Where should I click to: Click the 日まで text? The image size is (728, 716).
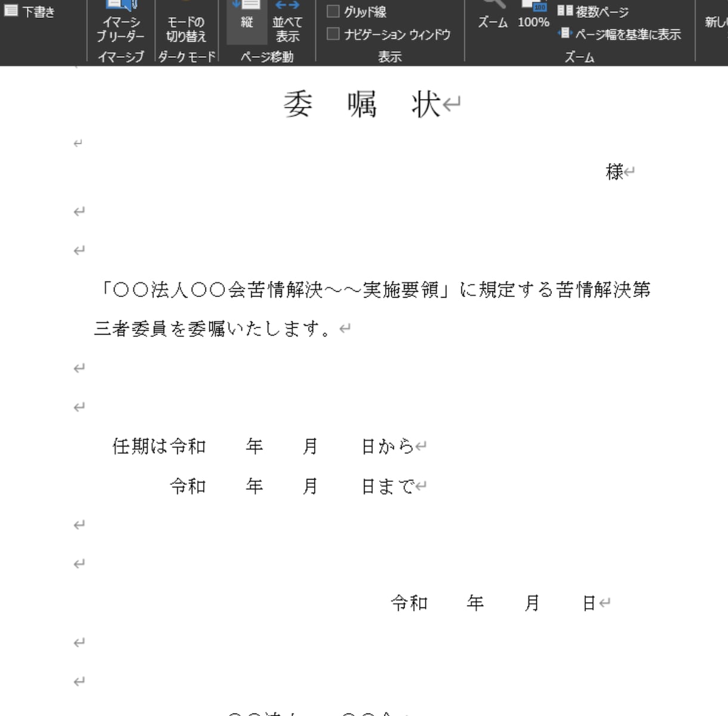click(x=387, y=486)
